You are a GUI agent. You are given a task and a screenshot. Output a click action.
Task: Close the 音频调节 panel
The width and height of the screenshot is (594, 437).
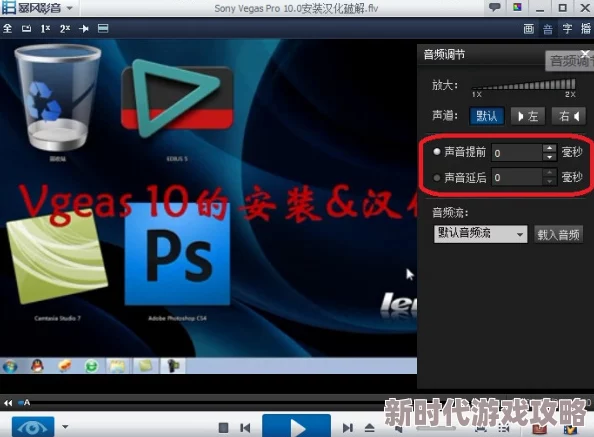pyautogui.click(x=585, y=53)
